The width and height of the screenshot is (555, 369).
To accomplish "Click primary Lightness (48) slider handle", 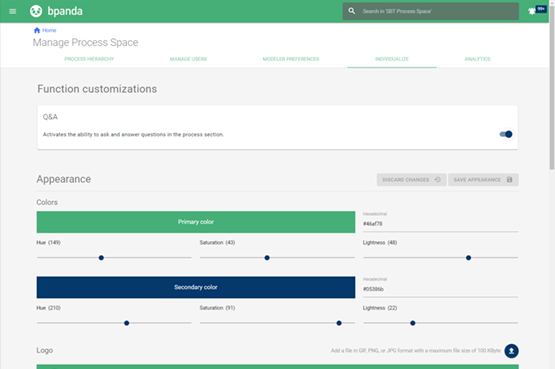I will pos(468,258).
